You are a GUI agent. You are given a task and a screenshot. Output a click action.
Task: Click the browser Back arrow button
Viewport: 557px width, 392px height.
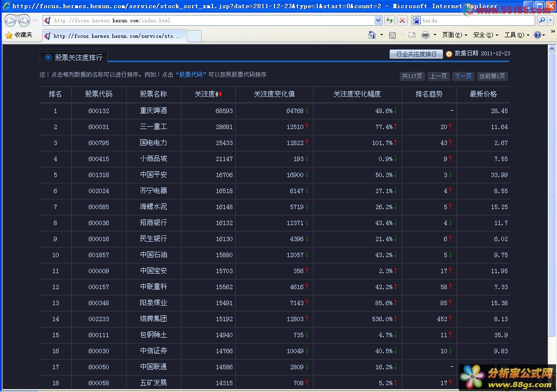click(x=10, y=20)
